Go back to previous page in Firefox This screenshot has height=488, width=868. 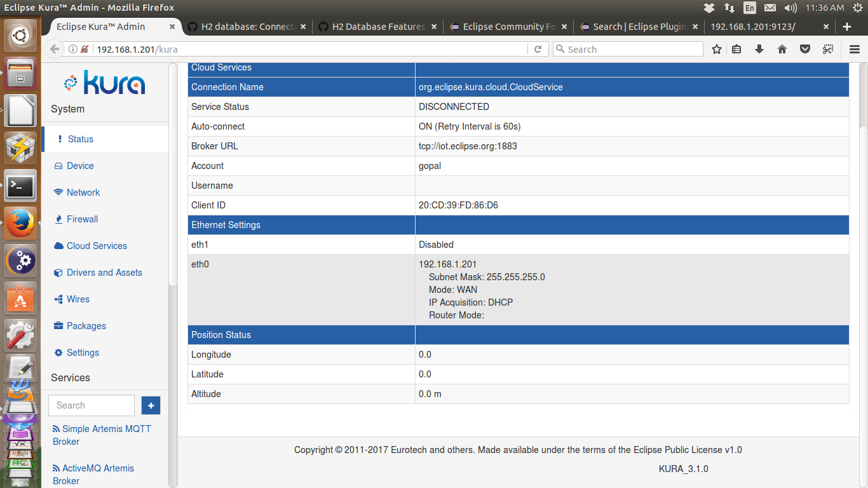55,50
